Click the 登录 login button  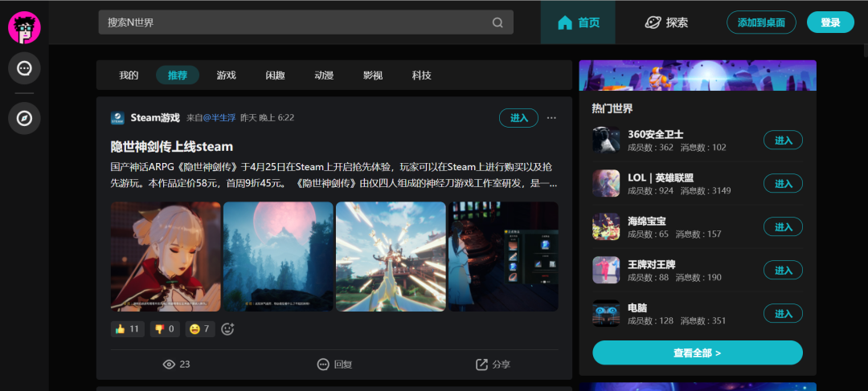pos(830,22)
